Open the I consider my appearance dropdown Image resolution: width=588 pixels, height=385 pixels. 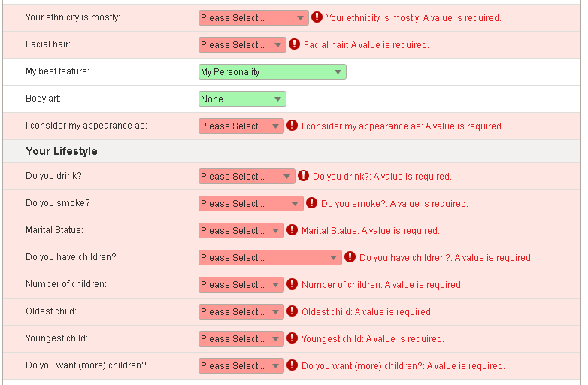point(241,126)
